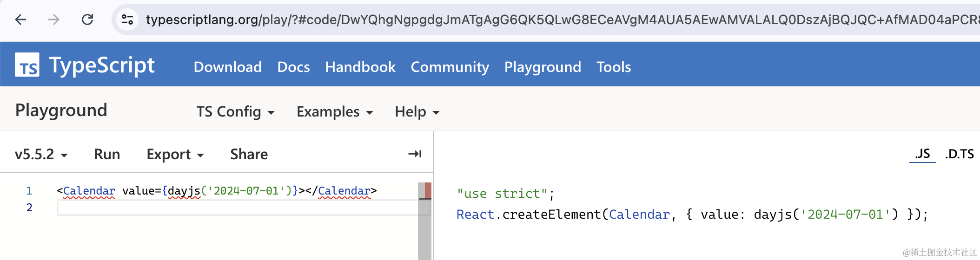The width and height of the screenshot is (980, 260).
Task: Click line number 1 in editor
Action: coord(29,191)
